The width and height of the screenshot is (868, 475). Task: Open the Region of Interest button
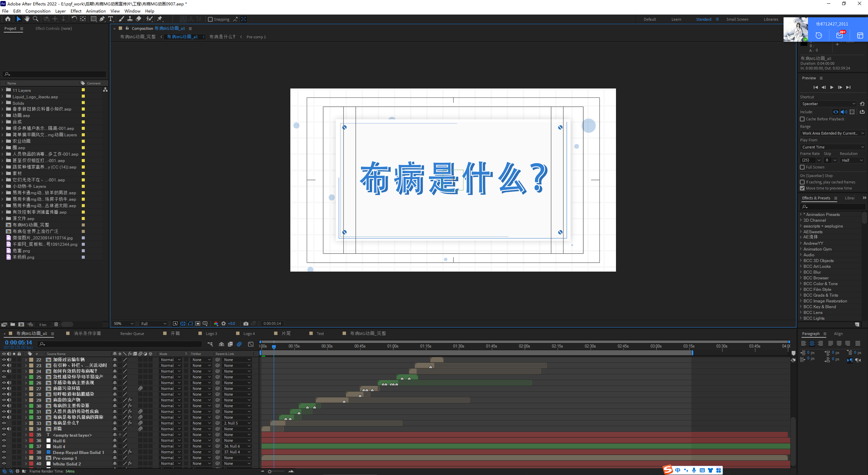tap(198, 323)
